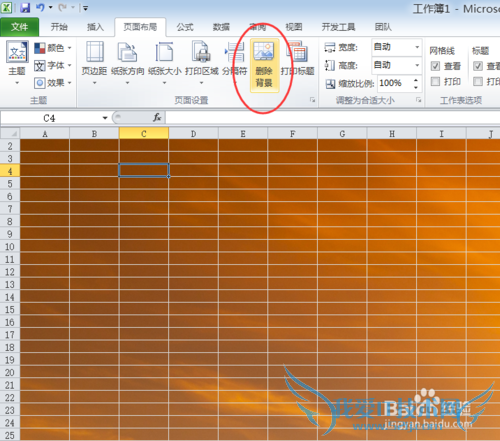The width and height of the screenshot is (500, 441).
Task: Open the 视图 (View) tab
Action: point(294,27)
